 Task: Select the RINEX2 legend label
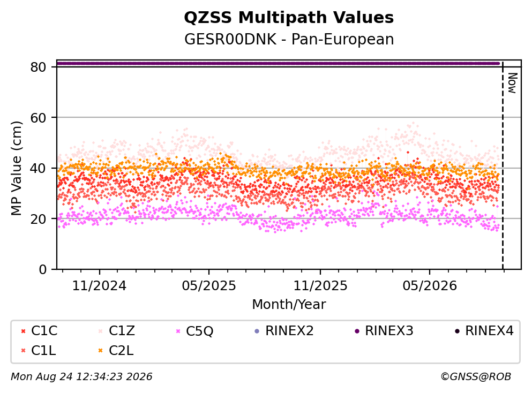[289, 330]
